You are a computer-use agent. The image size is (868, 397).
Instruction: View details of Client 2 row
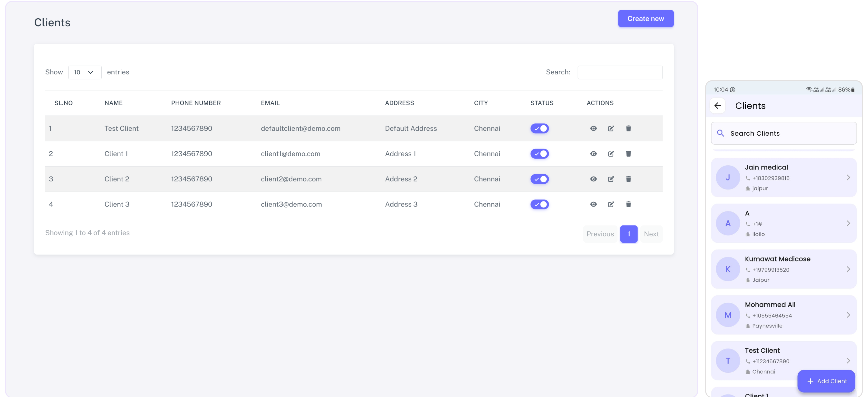[593, 179]
